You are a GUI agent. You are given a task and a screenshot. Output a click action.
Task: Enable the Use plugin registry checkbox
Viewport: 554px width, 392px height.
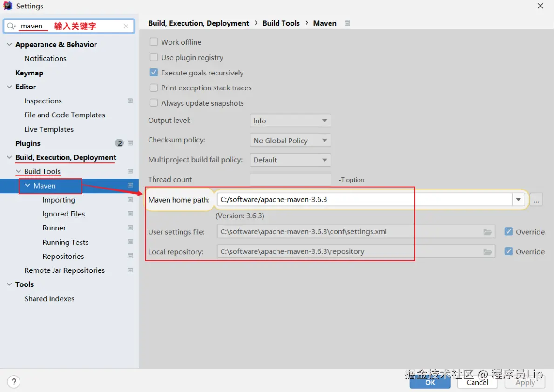(x=154, y=57)
